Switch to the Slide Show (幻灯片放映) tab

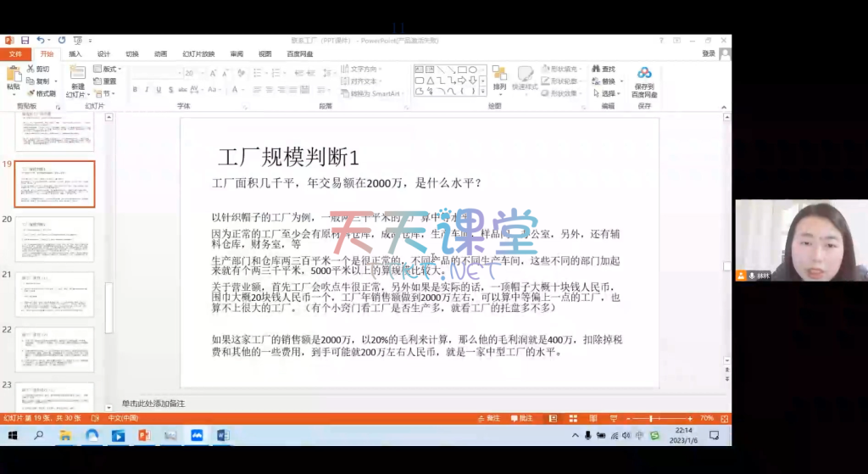pyautogui.click(x=198, y=53)
